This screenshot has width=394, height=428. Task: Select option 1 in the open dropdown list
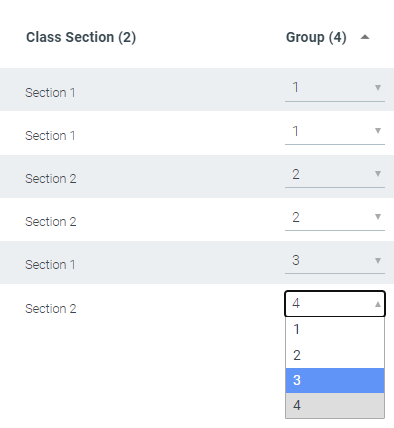pos(335,330)
